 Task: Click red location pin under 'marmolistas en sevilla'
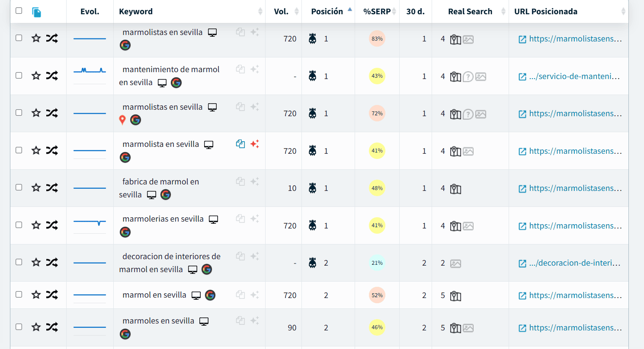click(122, 120)
